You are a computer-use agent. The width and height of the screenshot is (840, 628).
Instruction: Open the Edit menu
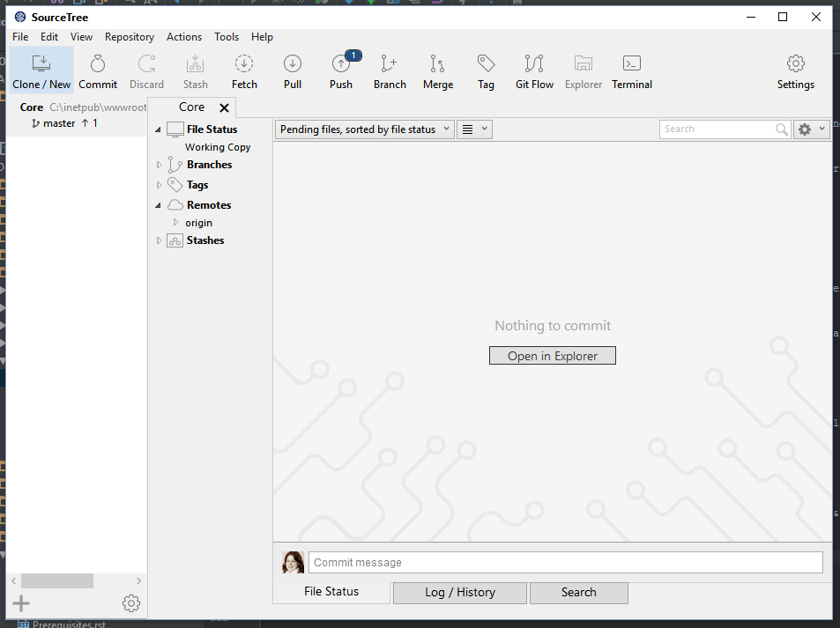49,37
